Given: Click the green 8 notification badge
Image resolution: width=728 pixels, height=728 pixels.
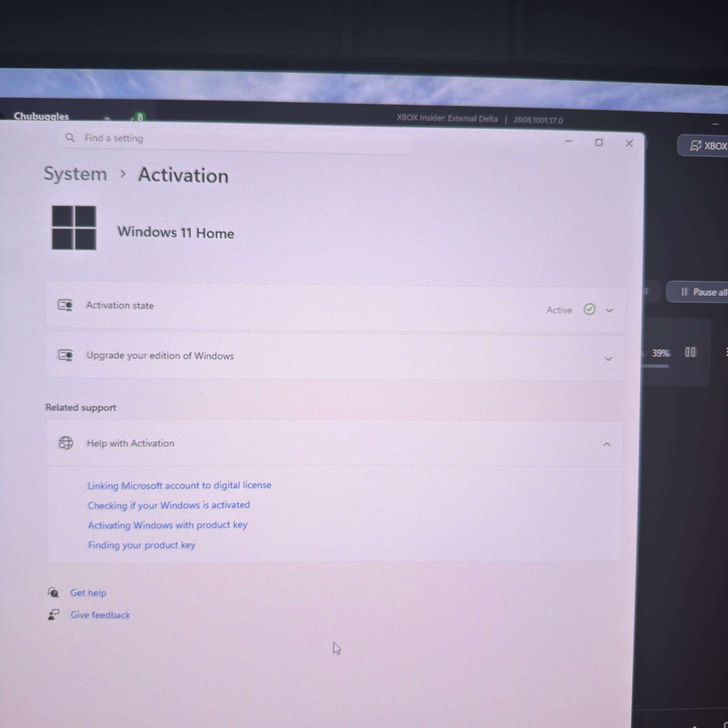Looking at the screenshot, I should click(140, 117).
